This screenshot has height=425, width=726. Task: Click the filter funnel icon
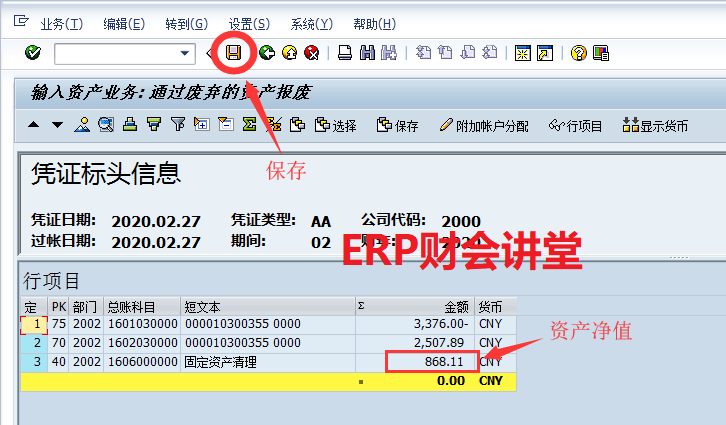tap(177, 125)
